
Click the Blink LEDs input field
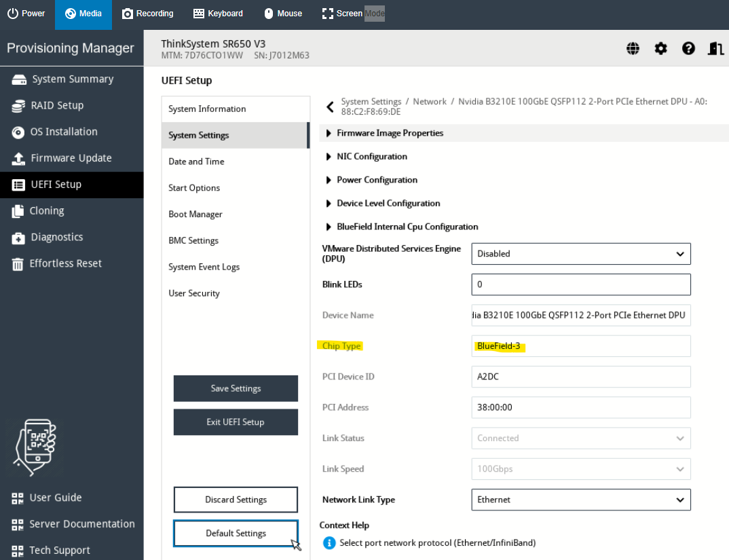(581, 284)
